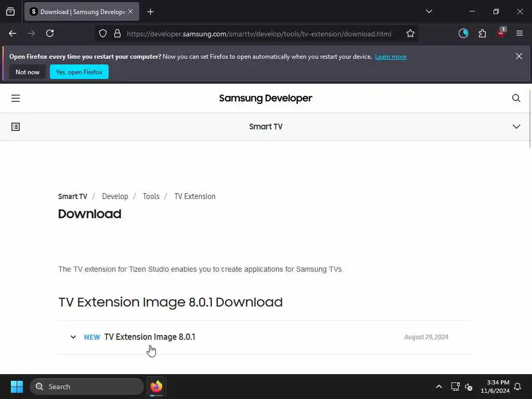The width and height of the screenshot is (532, 399).
Task: Expand the Smart TV section dropdown chevron
Action: pos(516,127)
